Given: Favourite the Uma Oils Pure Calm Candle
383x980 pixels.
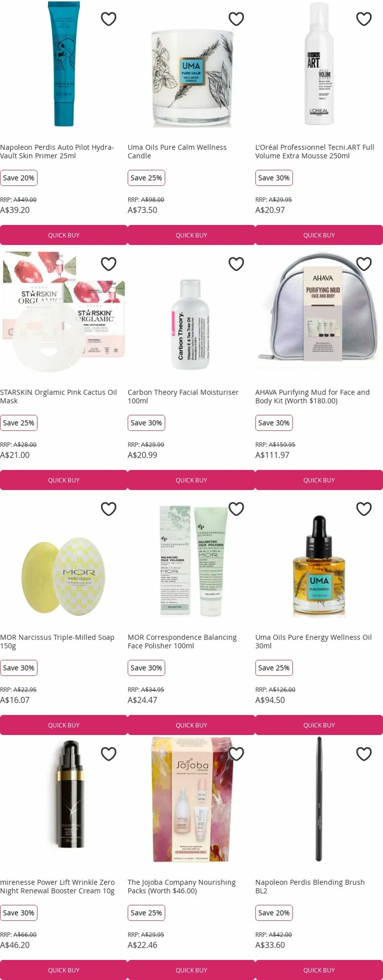Looking at the screenshot, I should click(x=236, y=19).
